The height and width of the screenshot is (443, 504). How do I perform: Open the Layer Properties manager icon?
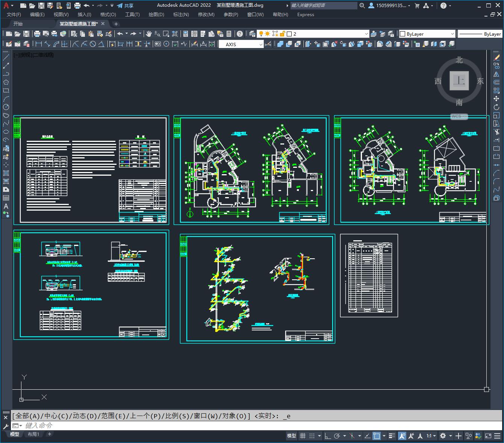pyautogui.click(x=252, y=34)
